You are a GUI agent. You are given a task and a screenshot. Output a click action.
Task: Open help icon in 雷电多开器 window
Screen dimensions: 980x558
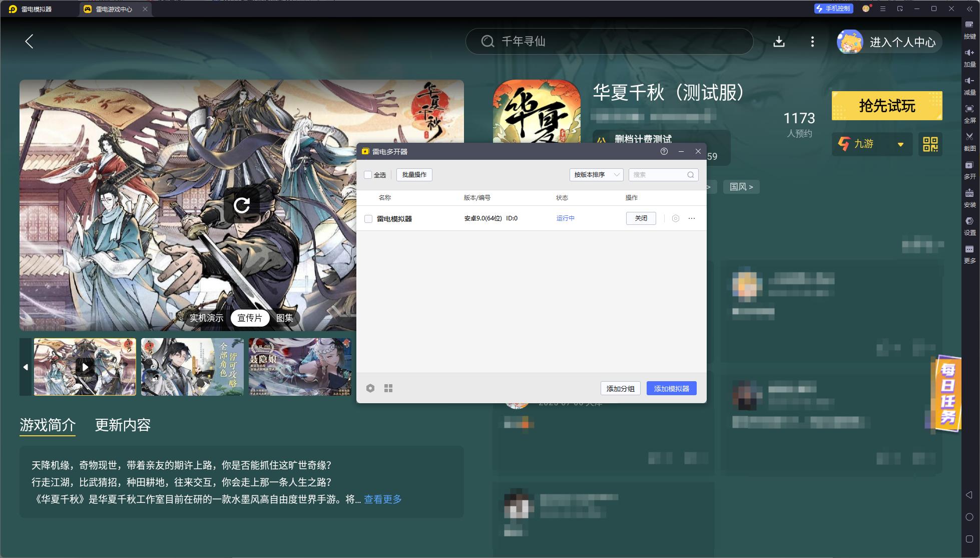664,151
